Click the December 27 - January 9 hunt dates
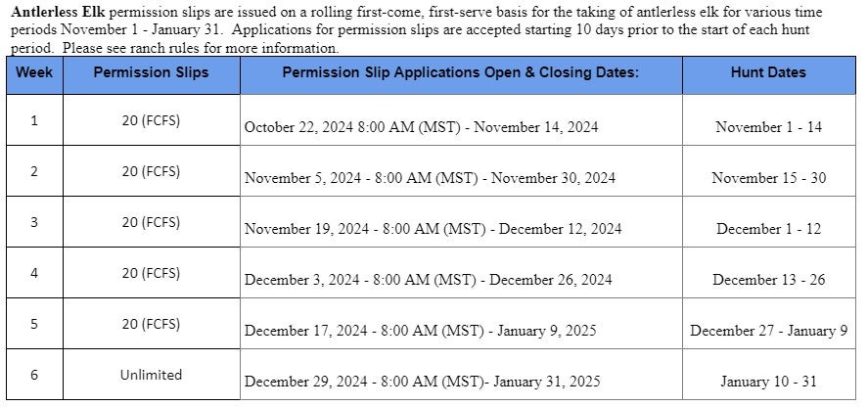Image resolution: width=868 pixels, height=407 pixels. point(768,331)
